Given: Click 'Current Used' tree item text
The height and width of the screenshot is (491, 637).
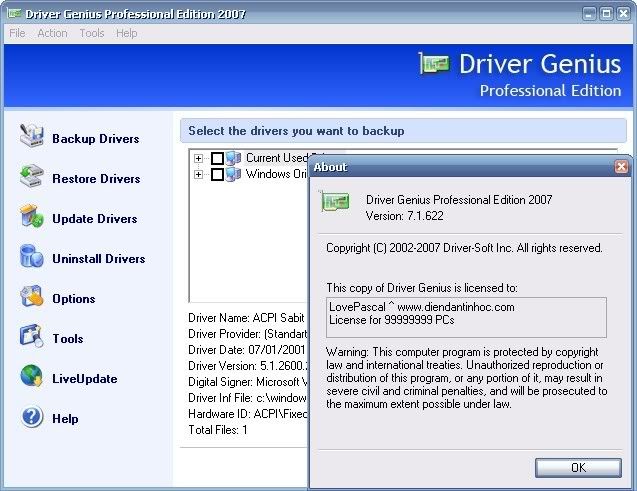Looking at the screenshot, I should 276,158.
